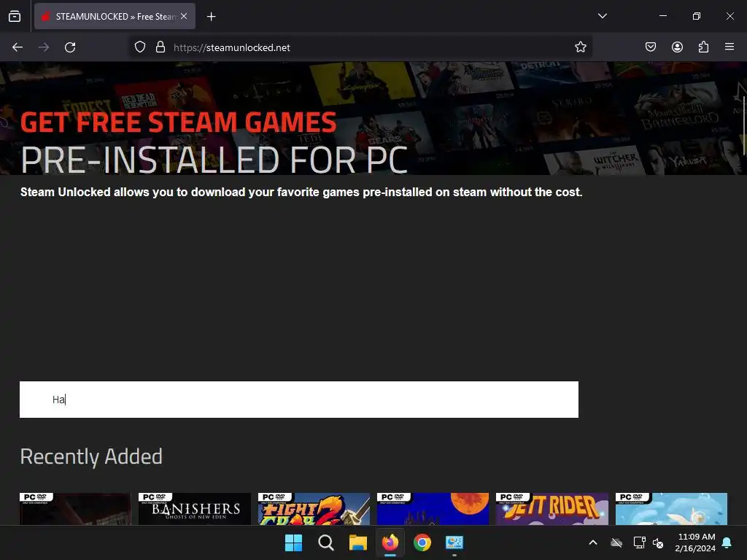Open the Windows Start menu

pos(293,542)
